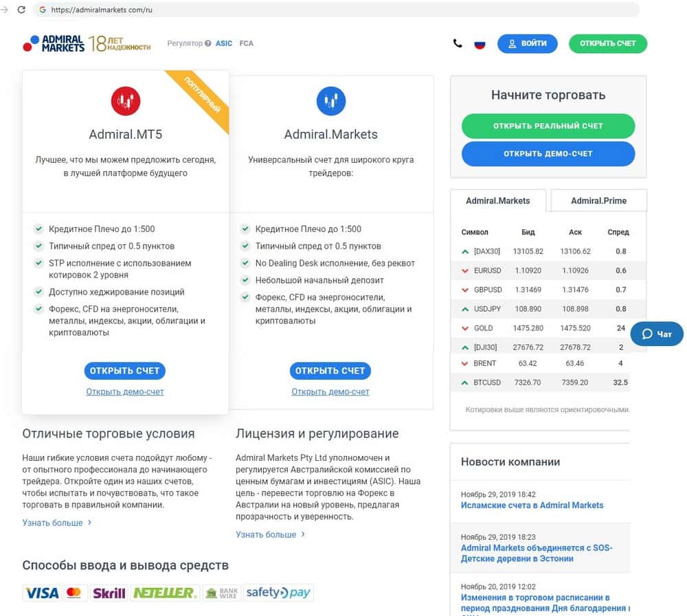This screenshot has height=616, width=687.
Task: Open the FCA regulator link
Action: (246, 43)
